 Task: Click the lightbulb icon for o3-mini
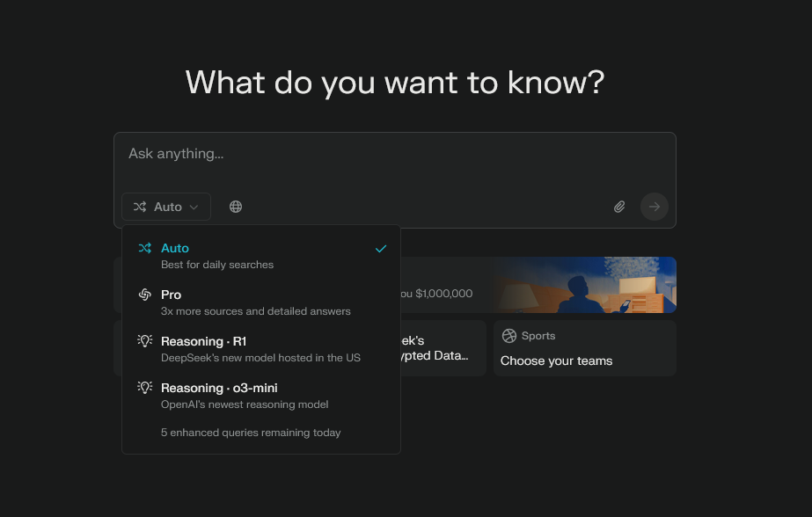(145, 388)
